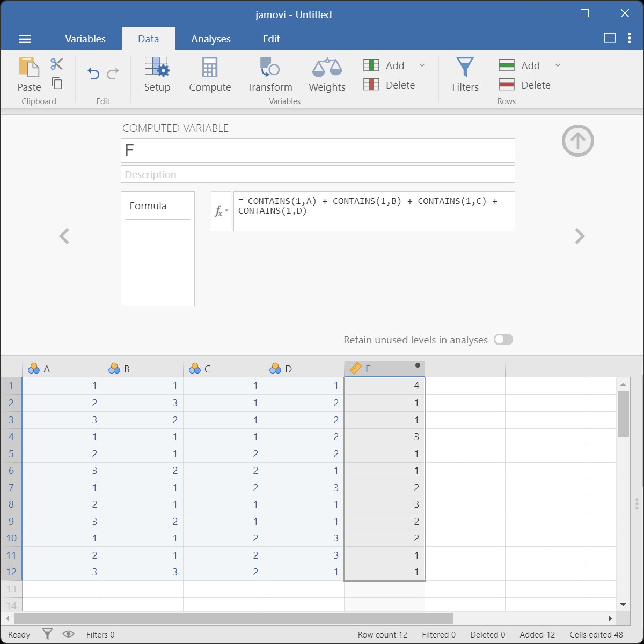Open the row Filters tool

point(465,74)
